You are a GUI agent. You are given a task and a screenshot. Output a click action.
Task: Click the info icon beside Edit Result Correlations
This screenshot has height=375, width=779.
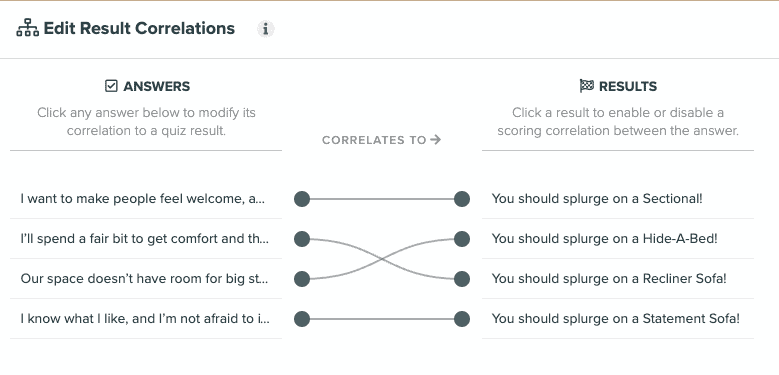265,29
